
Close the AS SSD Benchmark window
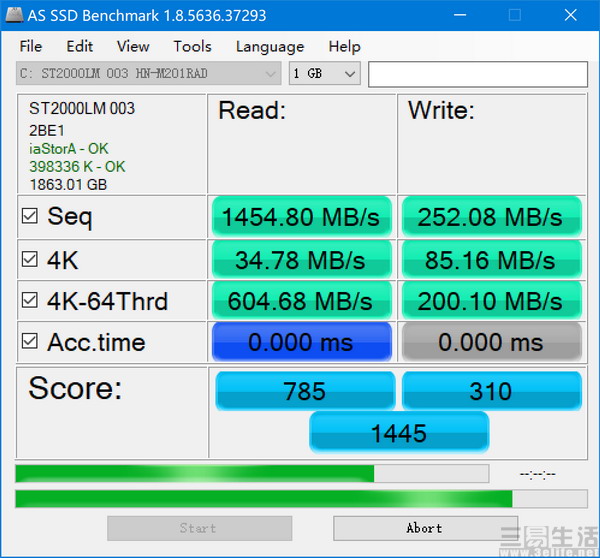pos(571,15)
